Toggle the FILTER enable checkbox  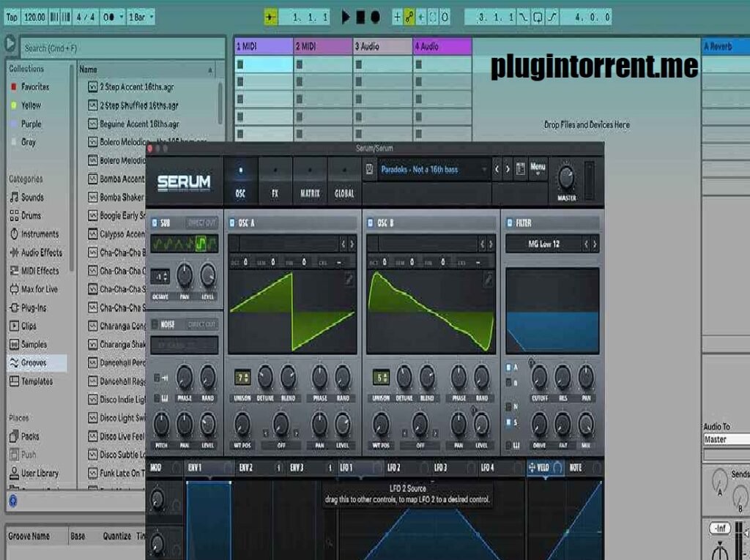tap(510, 223)
